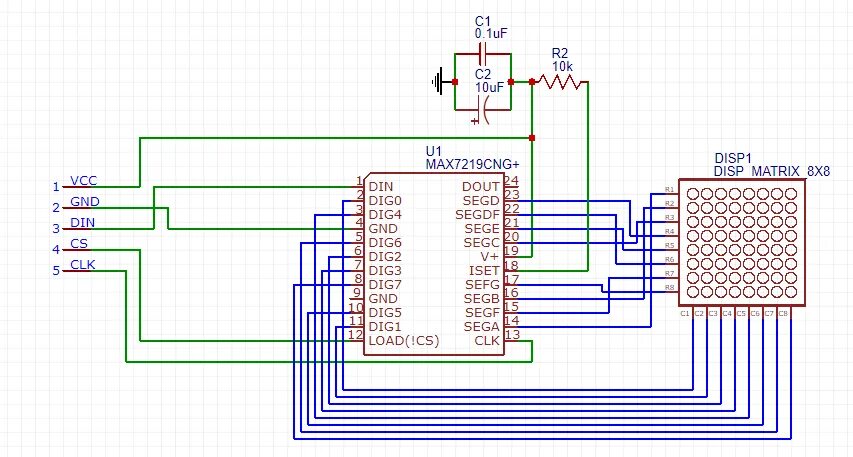Click the DIG6 pin name on U1
The width and height of the screenshot is (853, 457).
point(385,243)
